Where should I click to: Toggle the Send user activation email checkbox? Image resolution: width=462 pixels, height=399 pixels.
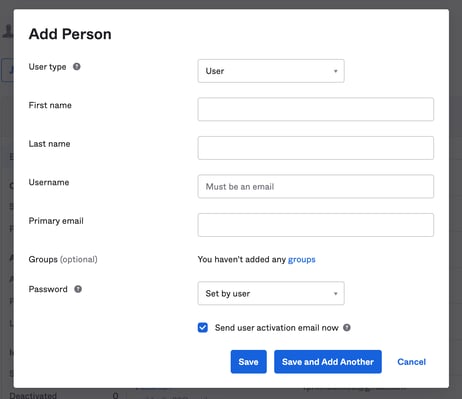pos(203,327)
